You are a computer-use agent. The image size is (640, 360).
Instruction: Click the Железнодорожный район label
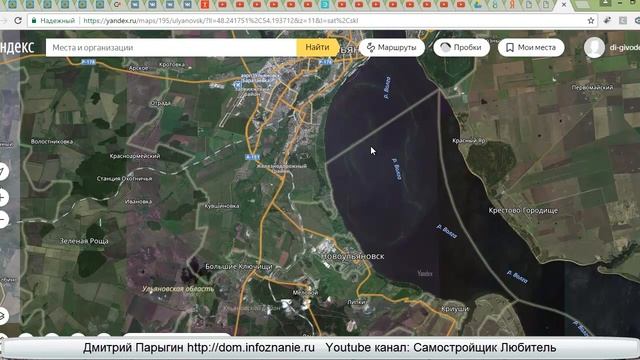(x=282, y=169)
